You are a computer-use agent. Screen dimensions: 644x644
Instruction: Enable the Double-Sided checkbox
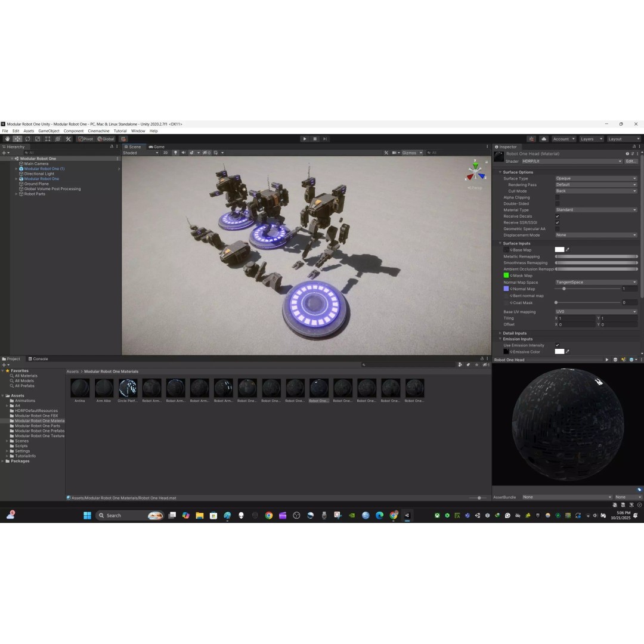pos(558,204)
